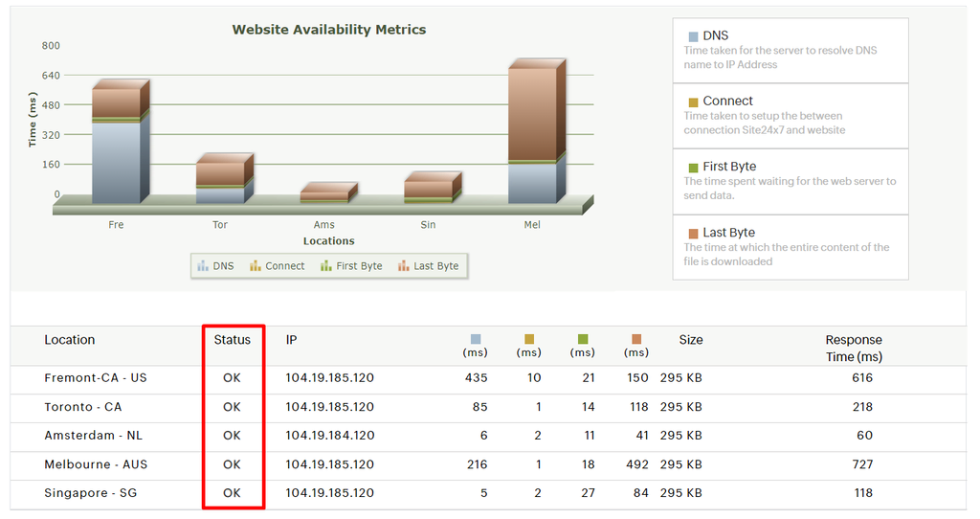This screenshot has height=519, width=980.
Task: Toggle DNS series in chart legend
Action: (x=215, y=266)
